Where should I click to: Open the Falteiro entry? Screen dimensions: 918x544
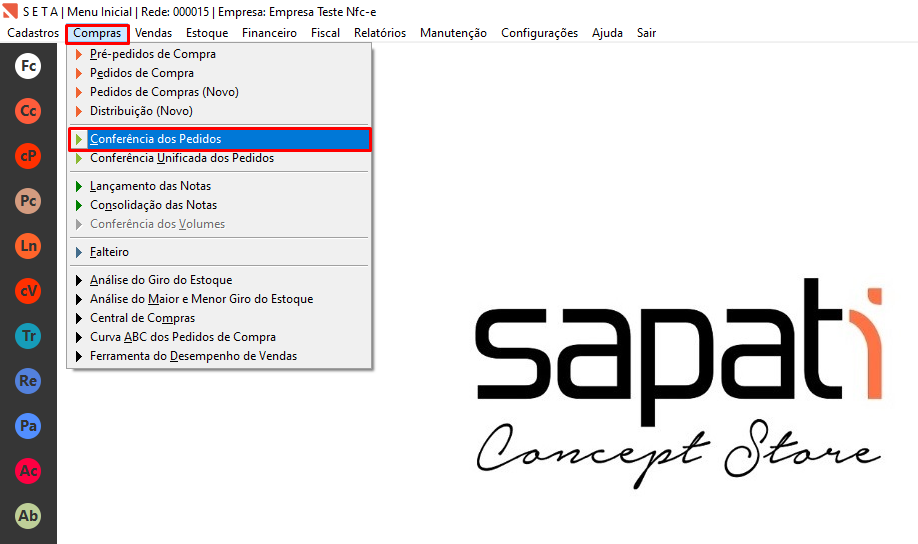[x=220, y=252]
